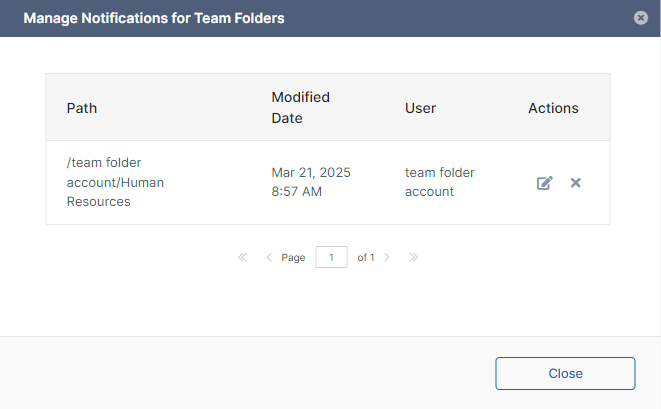Click the Mar 21, 2025 8:57 AM date cell
The height and width of the screenshot is (409, 661).
[x=311, y=182]
